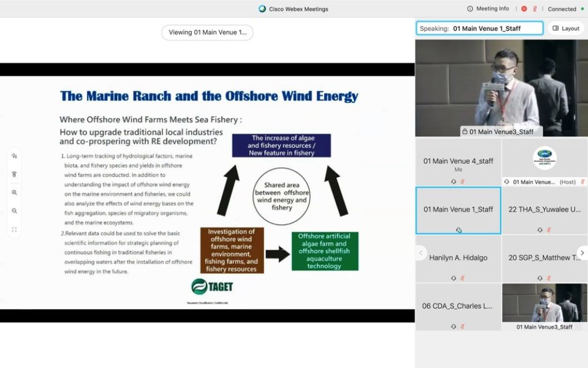588x368 pixels.
Task: Select the 20 SGP_S_Matthew participant tile
Action: 544,258
